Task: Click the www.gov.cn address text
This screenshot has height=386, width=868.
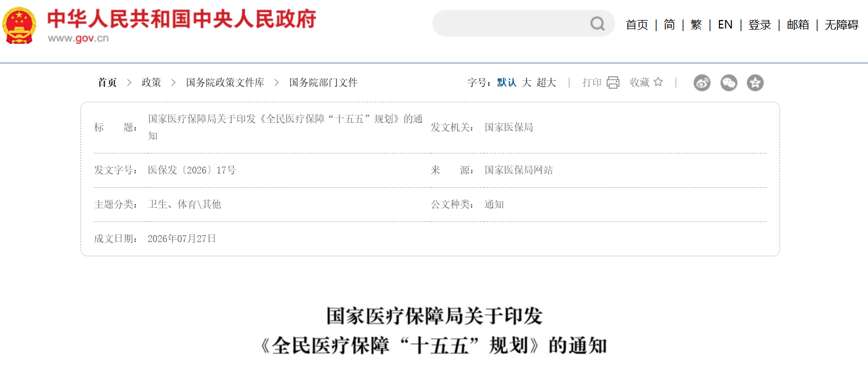Action: click(78, 38)
